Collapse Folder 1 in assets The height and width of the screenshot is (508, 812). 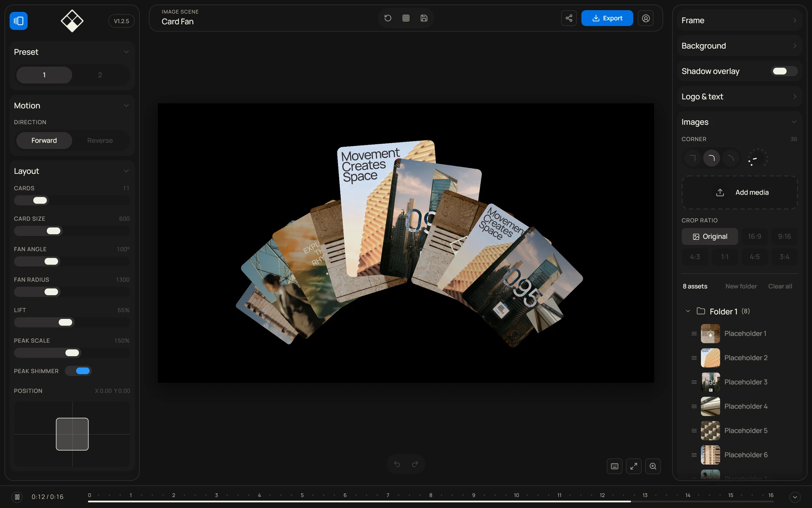(688, 311)
